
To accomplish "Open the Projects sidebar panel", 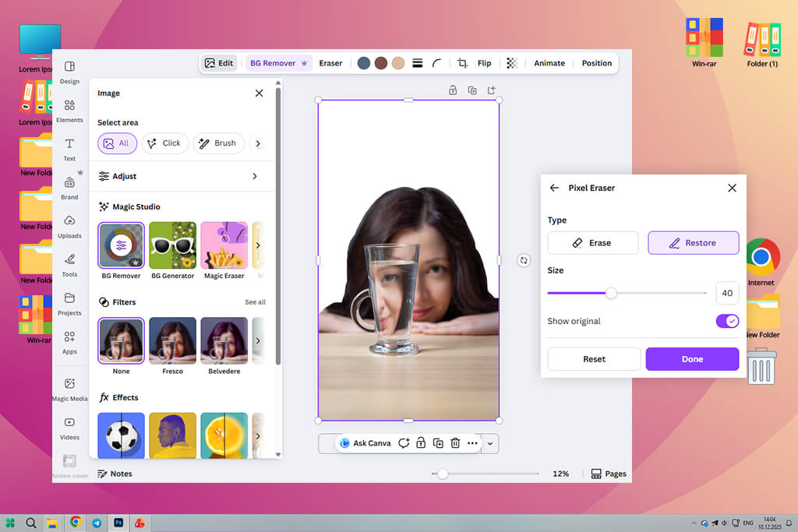I will (x=69, y=304).
